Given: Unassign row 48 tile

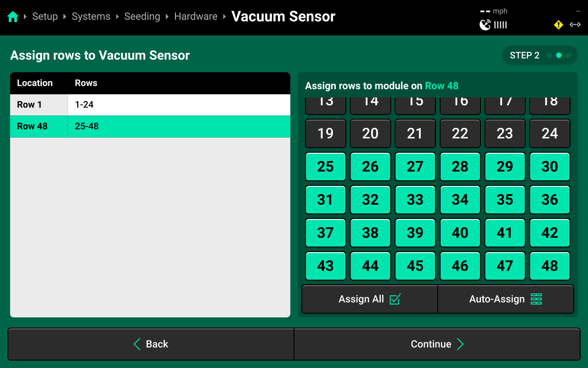Looking at the screenshot, I should [x=550, y=266].
